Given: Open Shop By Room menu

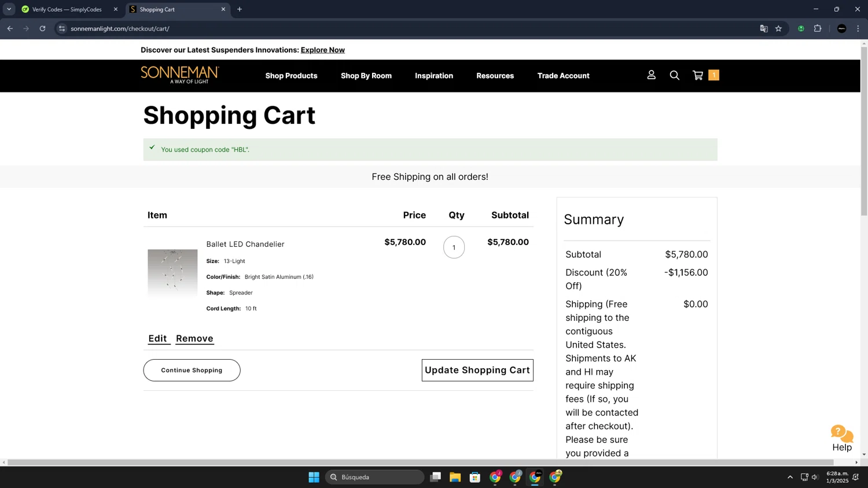Looking at the screenshot, I should (366, 76).
